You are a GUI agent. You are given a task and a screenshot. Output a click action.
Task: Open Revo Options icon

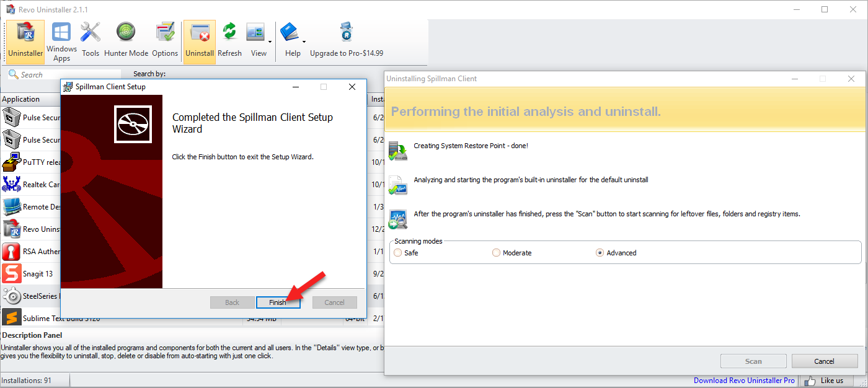pos(165,41)
